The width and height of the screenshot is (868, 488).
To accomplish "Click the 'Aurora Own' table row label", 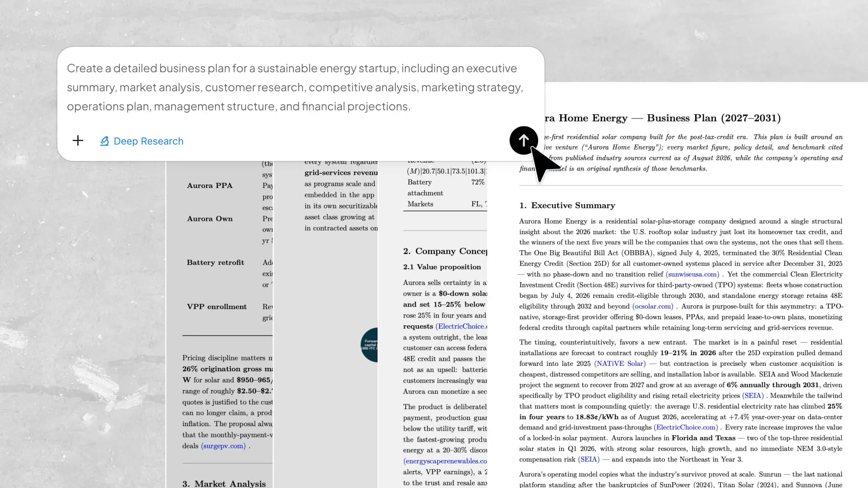I will (210, 219).
